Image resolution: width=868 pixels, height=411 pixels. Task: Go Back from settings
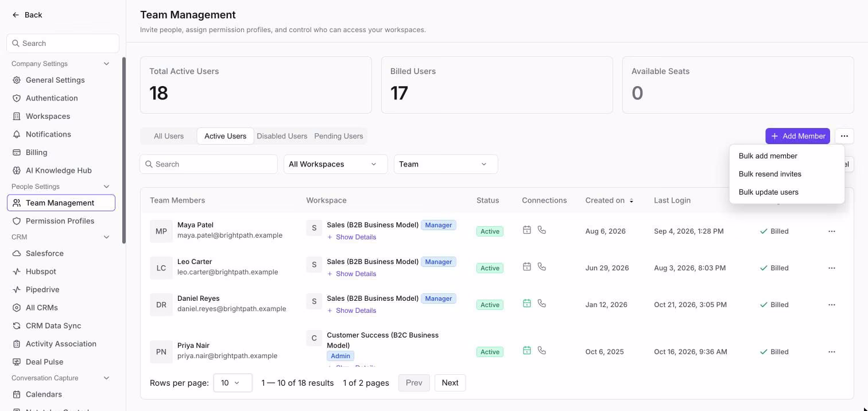(27, 15)
